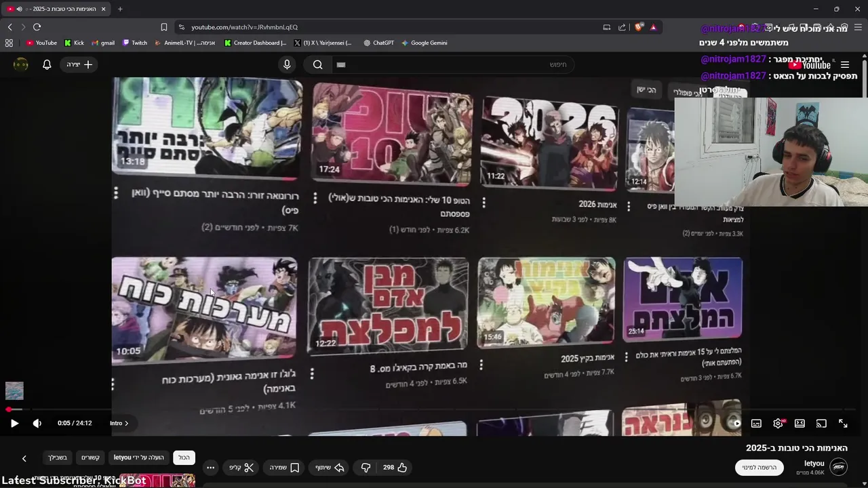868x488 pixels.
Task: Open the Creator Dashboard bookmark
Action: point(256,43)
